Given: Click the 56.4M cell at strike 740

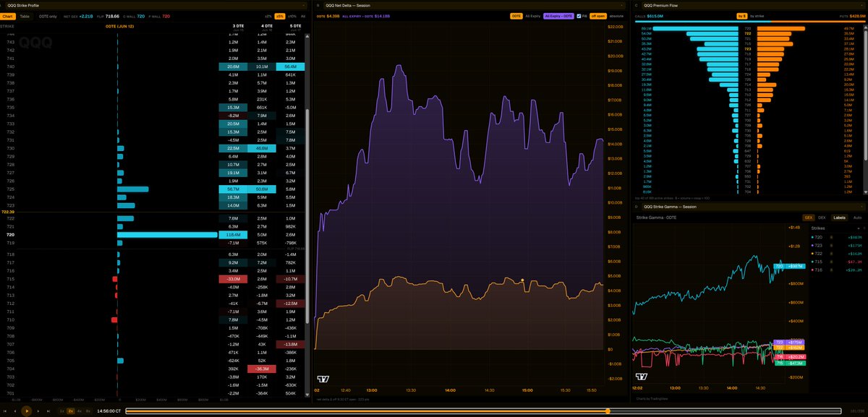Looking at the screenshot, I should pyautogui.click(x=291, y=66).
